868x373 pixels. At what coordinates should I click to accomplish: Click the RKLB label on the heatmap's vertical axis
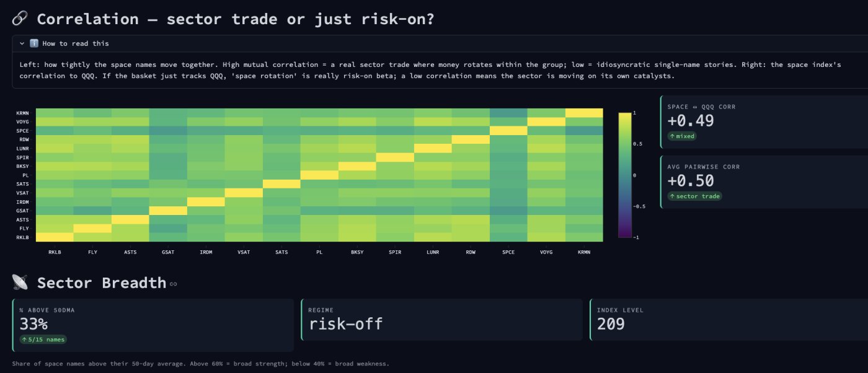tap(23, 237)
